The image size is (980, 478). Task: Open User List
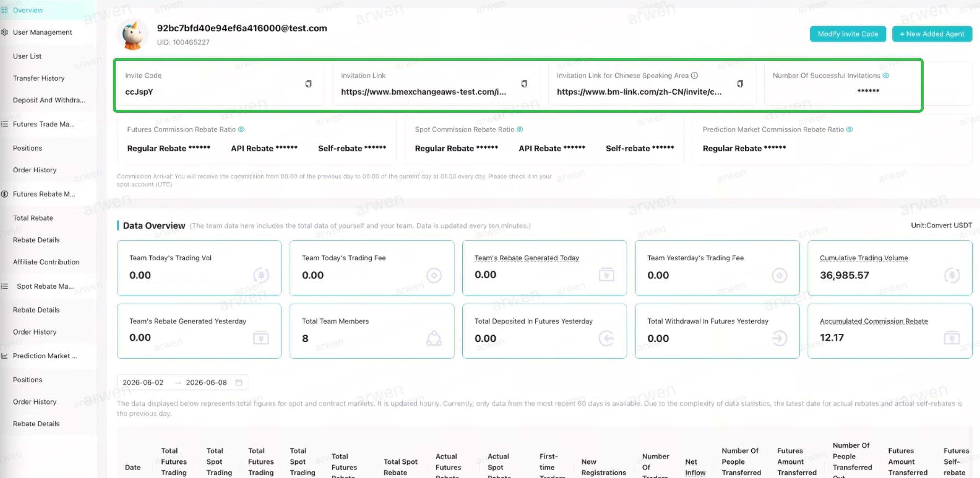point(27,56)
